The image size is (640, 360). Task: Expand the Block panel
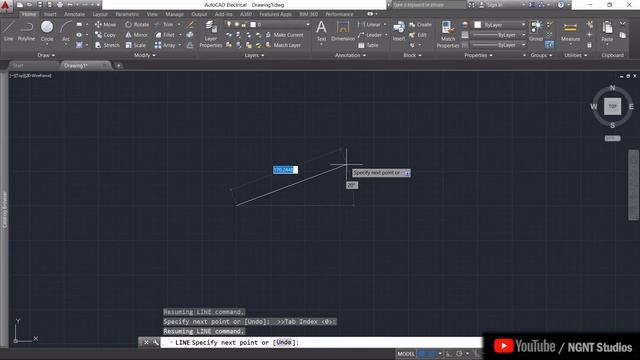(412, 55)
